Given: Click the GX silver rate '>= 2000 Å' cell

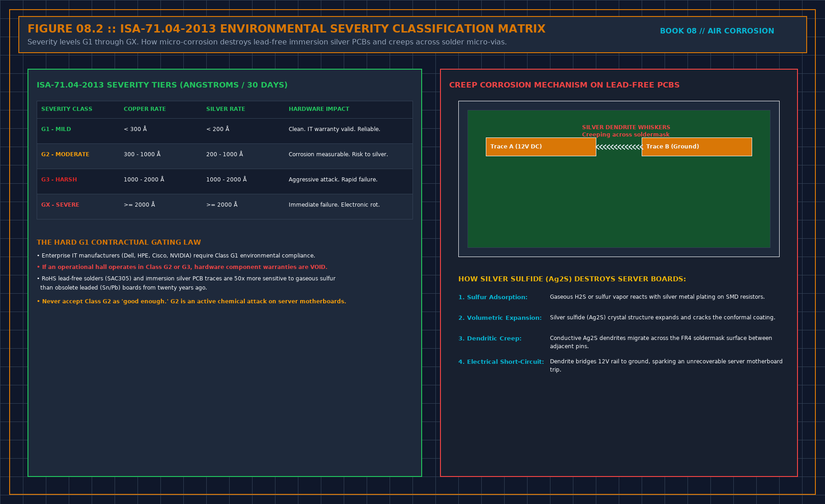Looking at the screenshot, I should [x=222, y=205].
